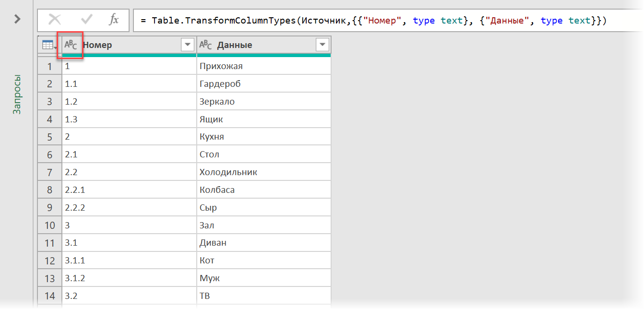Viewport: 644px width, 309px height.
Task: Select row number 10 header
Action: coord(50,225)
